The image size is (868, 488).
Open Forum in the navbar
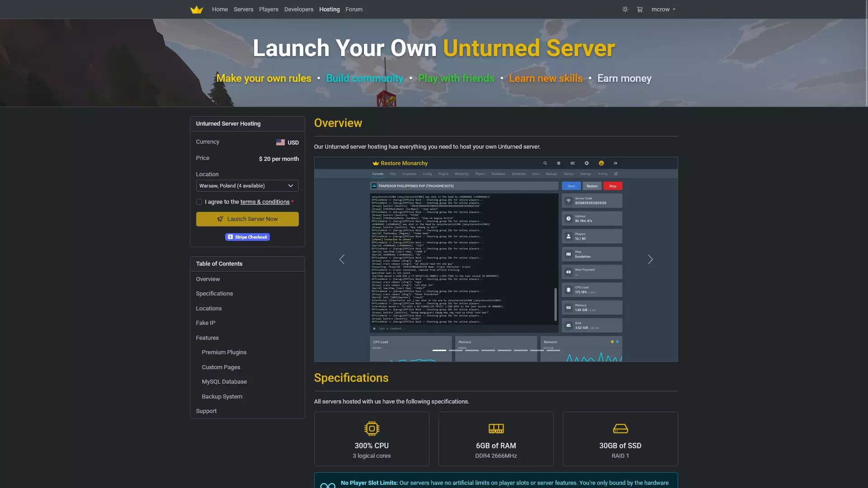[x=354, y=9]
